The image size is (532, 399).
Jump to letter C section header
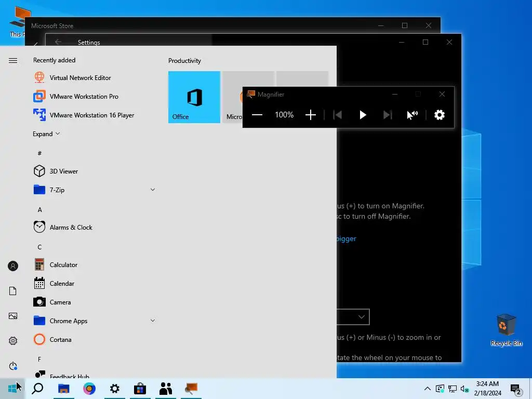click(x=39, y=247)
